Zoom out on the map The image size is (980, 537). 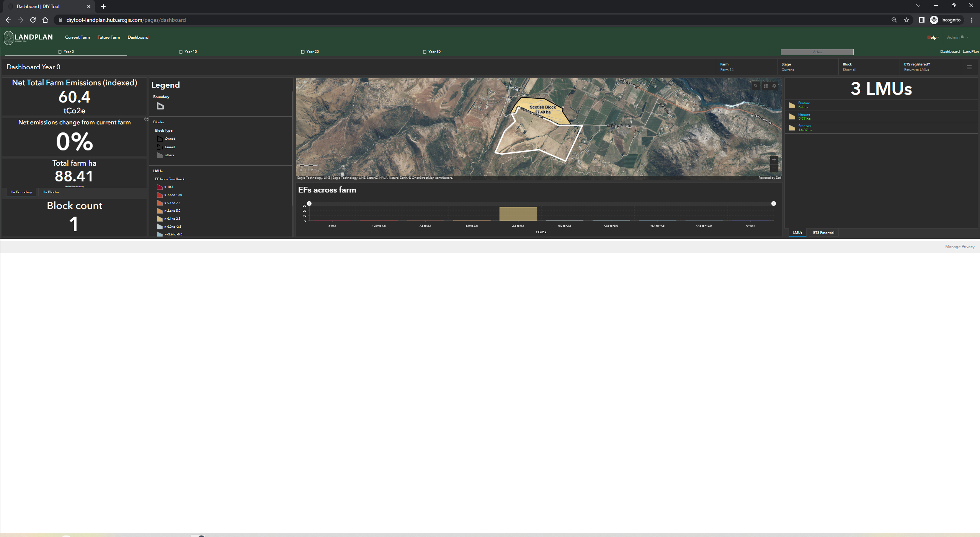pos(774,168)
